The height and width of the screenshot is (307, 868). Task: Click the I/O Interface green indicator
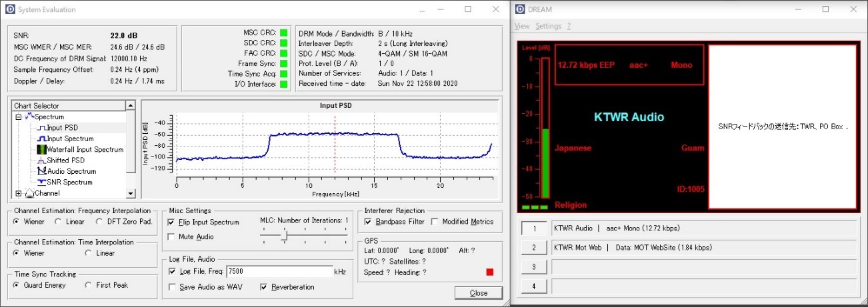[x=283, y=84]
